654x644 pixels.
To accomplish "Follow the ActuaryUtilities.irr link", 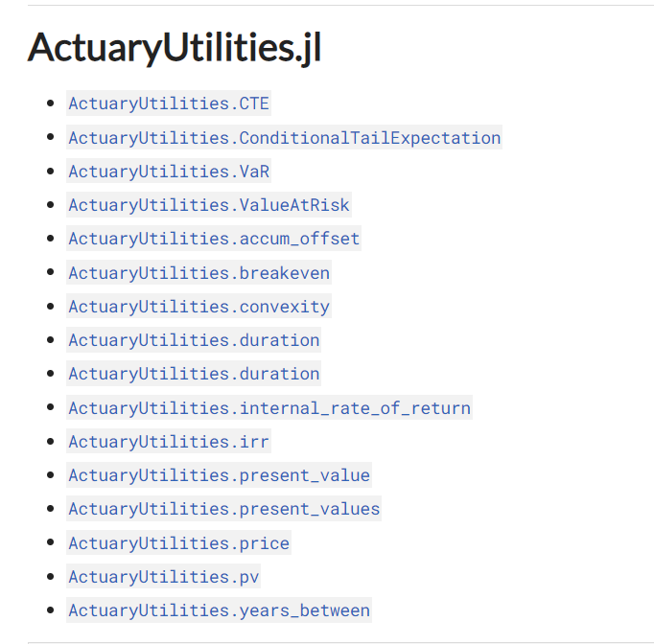I will click(169, 442).
